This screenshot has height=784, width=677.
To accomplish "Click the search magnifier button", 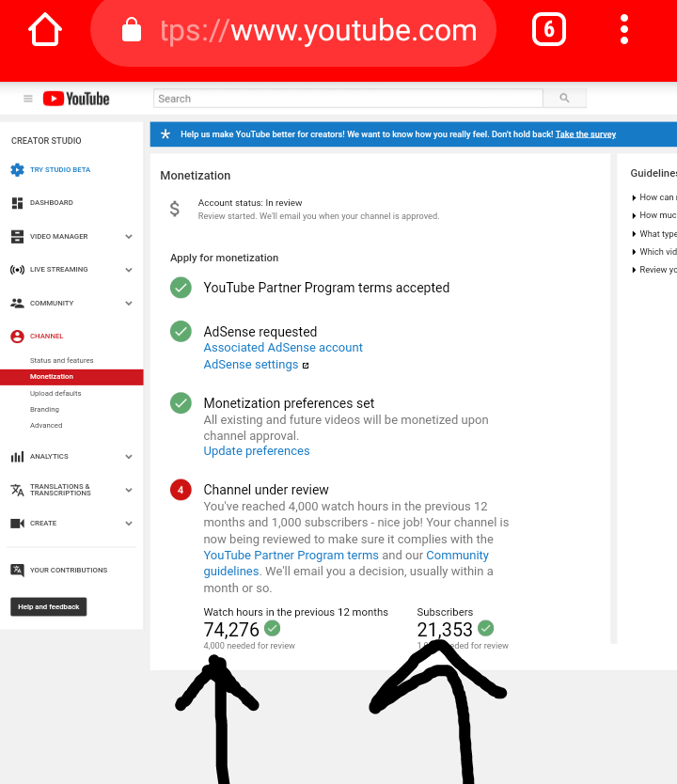I will click(564, 98).
